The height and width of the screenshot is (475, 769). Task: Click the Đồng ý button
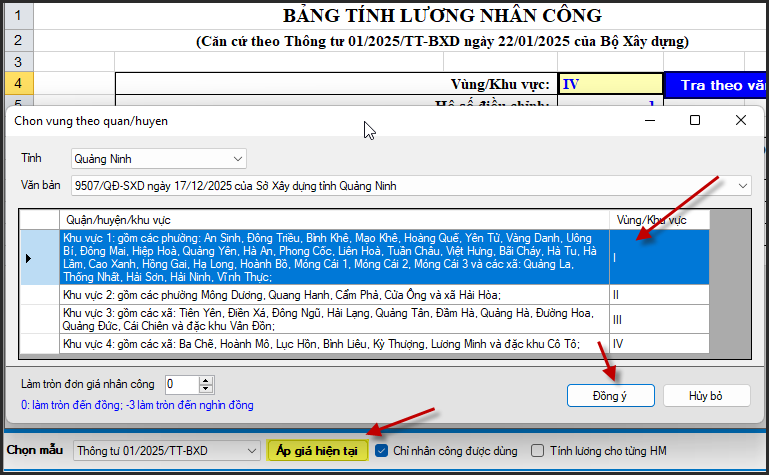tap(609, 395)
